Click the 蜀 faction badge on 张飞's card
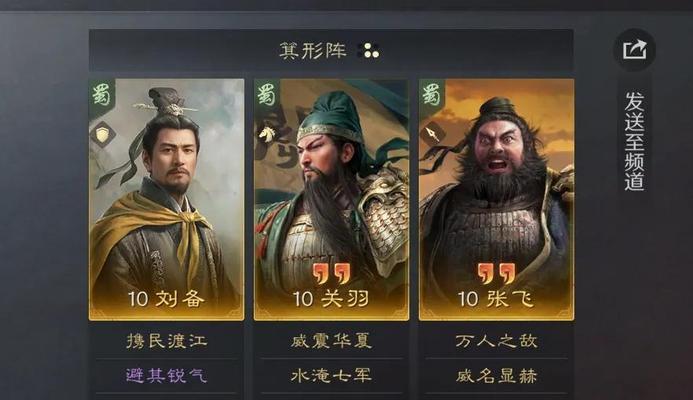 [432, 93]
